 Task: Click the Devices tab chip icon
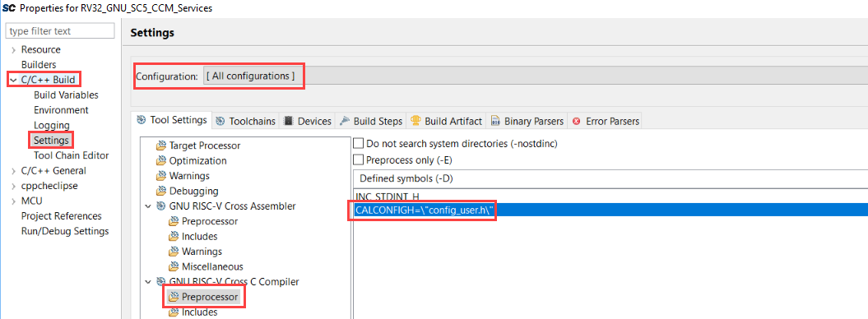289,121
